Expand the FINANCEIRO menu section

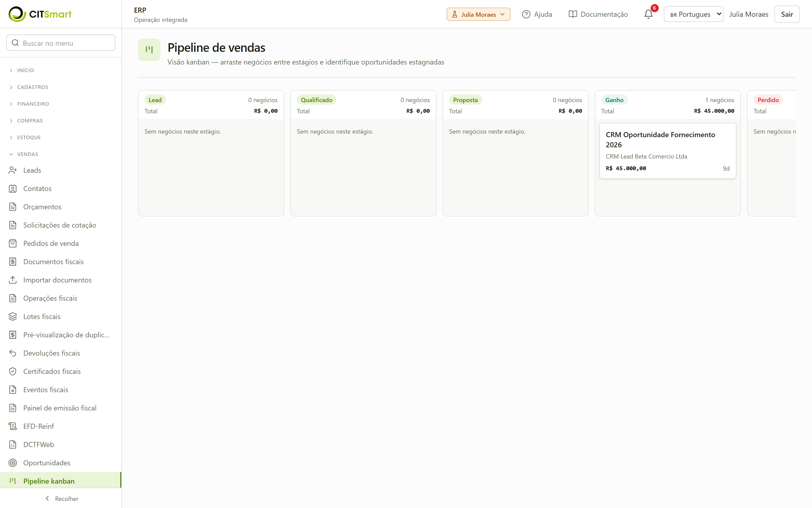pos(60,104)
